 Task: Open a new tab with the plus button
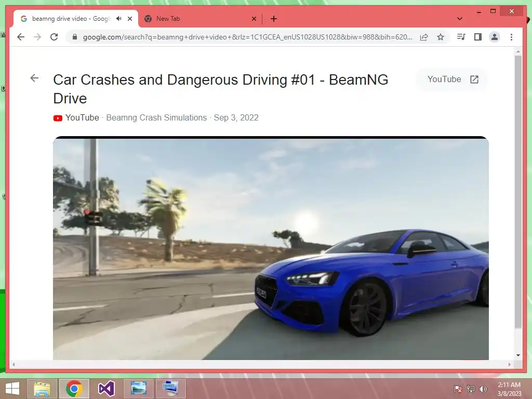[274, 19]
